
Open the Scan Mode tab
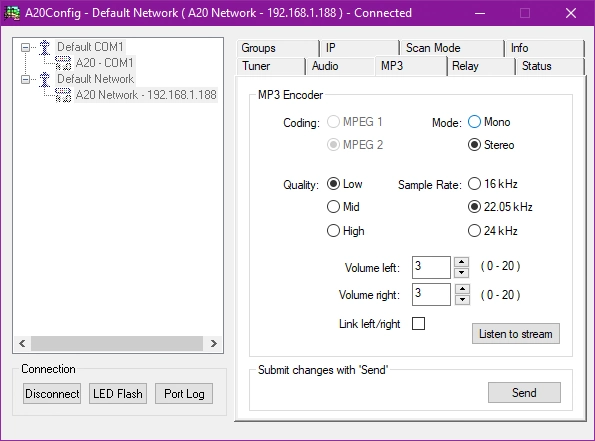[452, 48]
